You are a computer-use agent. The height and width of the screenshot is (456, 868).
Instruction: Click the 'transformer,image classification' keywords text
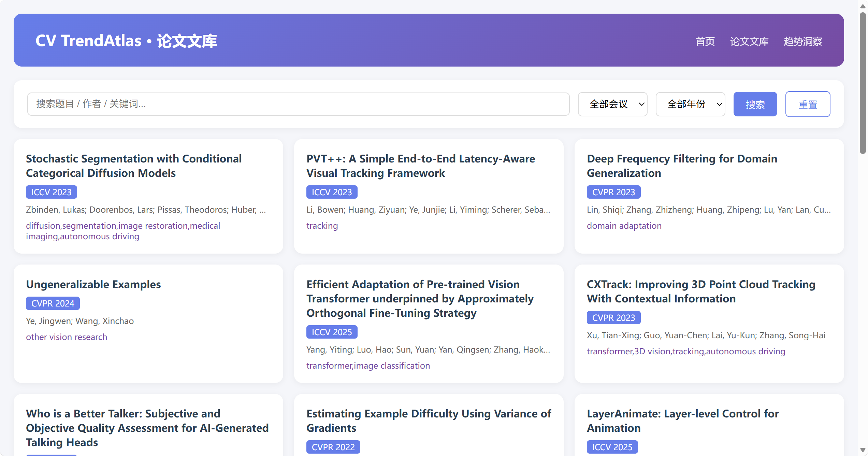click(368, 366)
